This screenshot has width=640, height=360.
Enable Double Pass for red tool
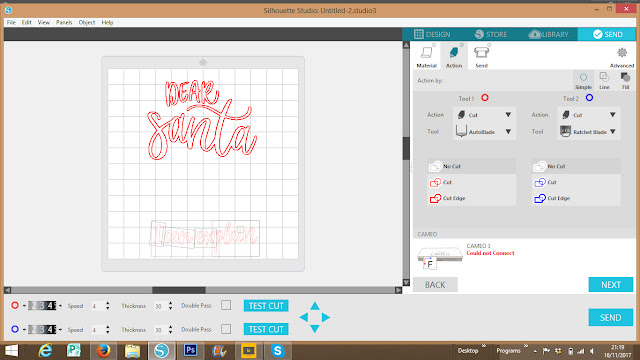(x=226, y=305)
